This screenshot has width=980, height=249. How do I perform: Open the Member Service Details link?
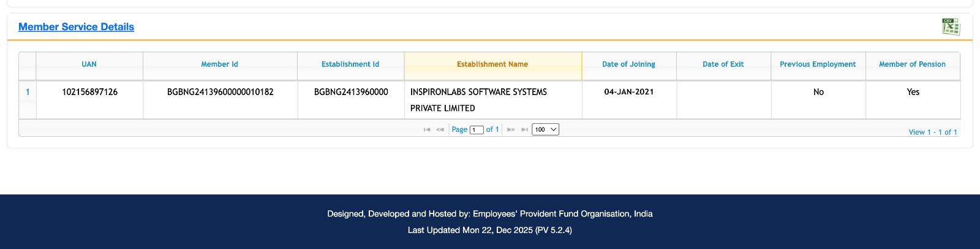(76, 27)
